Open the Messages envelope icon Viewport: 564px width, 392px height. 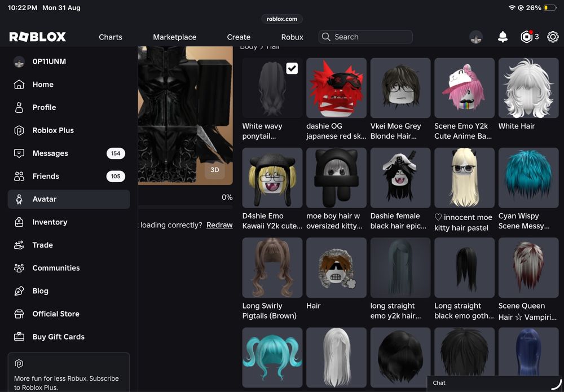pyautogui.click(x=19, y=153)
